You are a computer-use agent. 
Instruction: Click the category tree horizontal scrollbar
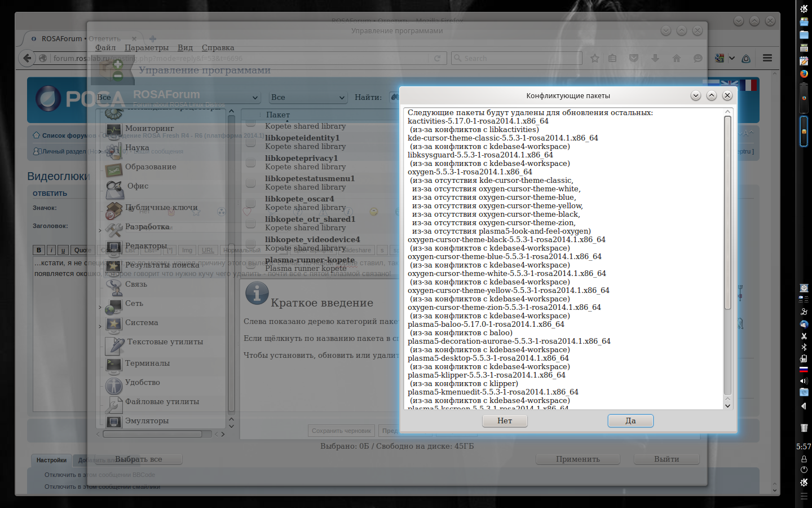point(152,434)
